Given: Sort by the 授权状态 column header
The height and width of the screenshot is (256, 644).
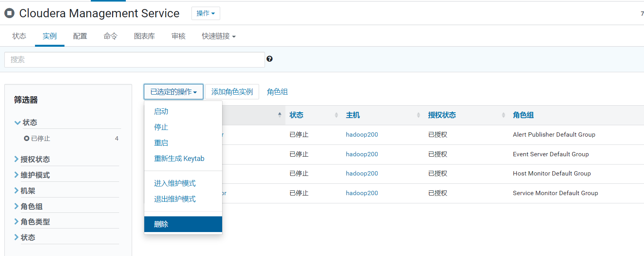Looking at the screenshot, I should point(442,115).
